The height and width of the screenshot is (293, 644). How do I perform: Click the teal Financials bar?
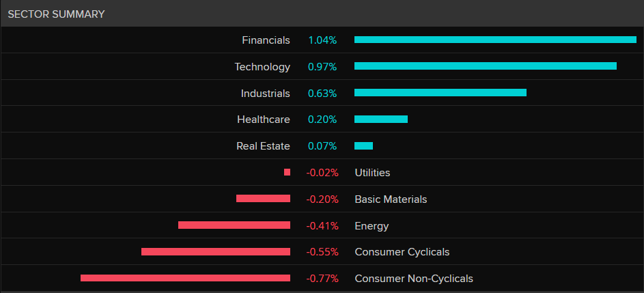tap(495, 40)
